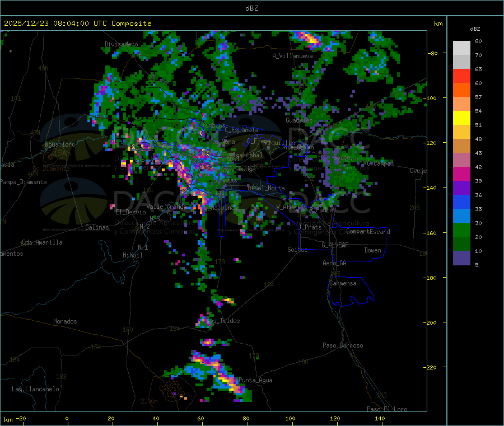Click the 'N_1' map label
This screenshot has height=426, width=504.
(143, 247)
